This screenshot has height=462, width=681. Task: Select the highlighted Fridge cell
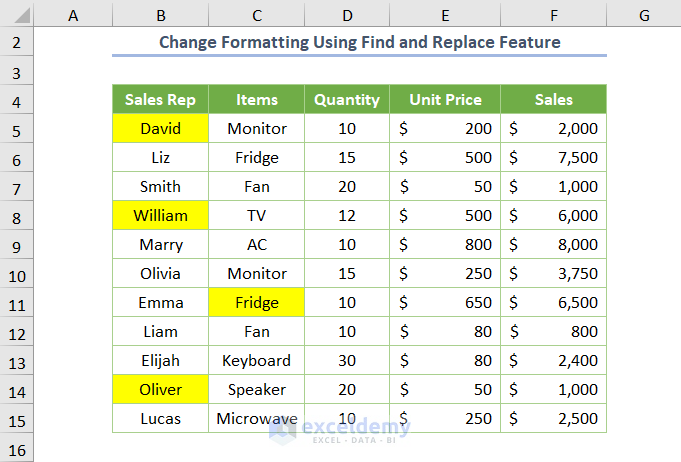tap(257, 303)
